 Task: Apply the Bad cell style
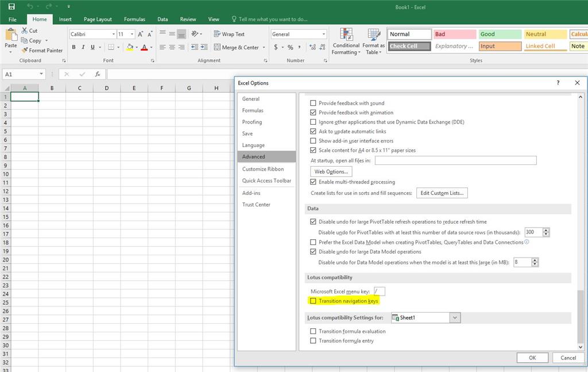pyautogui.click(x=454, y=34)
